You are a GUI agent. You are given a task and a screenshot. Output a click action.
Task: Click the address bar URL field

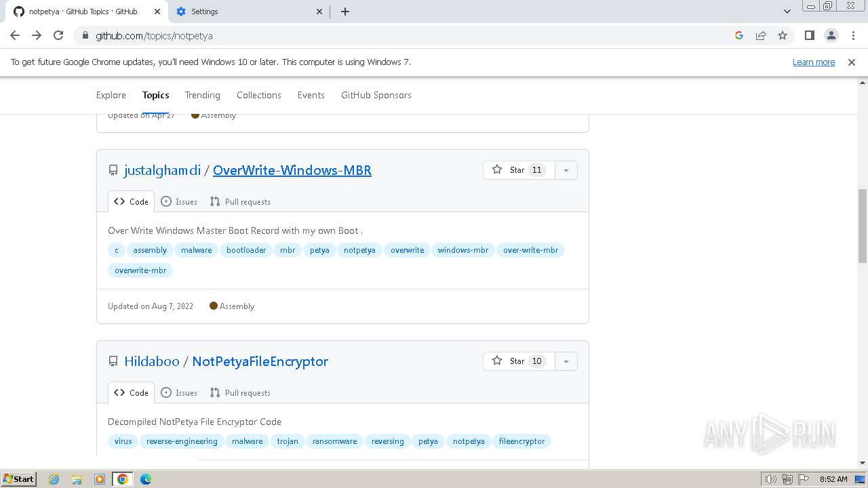[407, 35]
